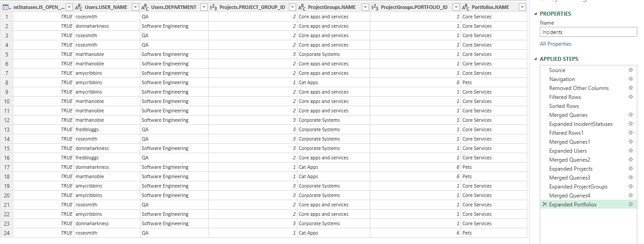Change data type icon of Projects.PROJECT_GROUP_ID column
The height and width of the screenshot is (244, 644).
pos(213,7)
